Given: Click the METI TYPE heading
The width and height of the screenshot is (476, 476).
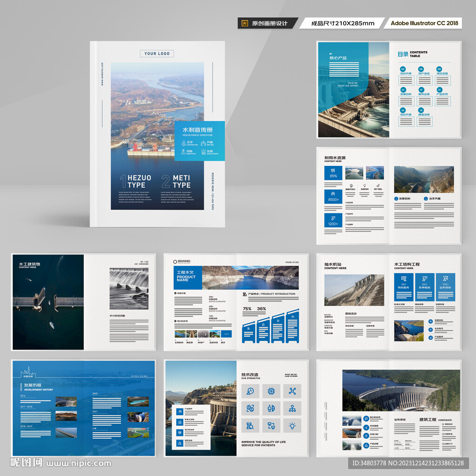Looking at the screenshot, I should click(182, 181).
